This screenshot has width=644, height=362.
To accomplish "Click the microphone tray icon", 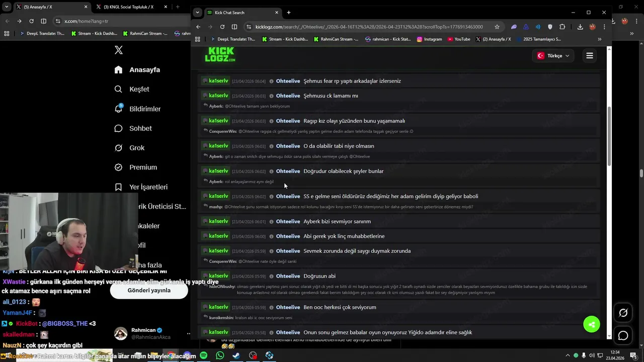I will pyautogui.click(x=584, y=355).
